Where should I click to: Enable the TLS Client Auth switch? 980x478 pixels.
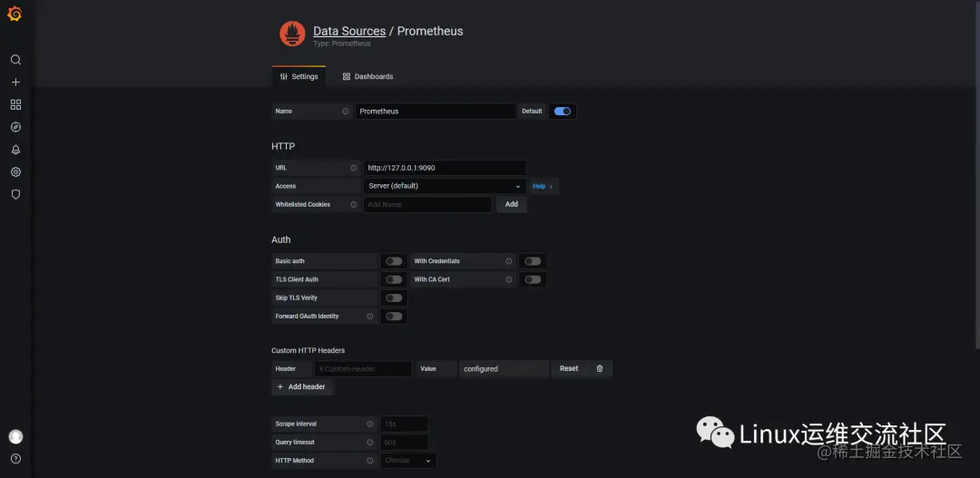coord(394,279)
